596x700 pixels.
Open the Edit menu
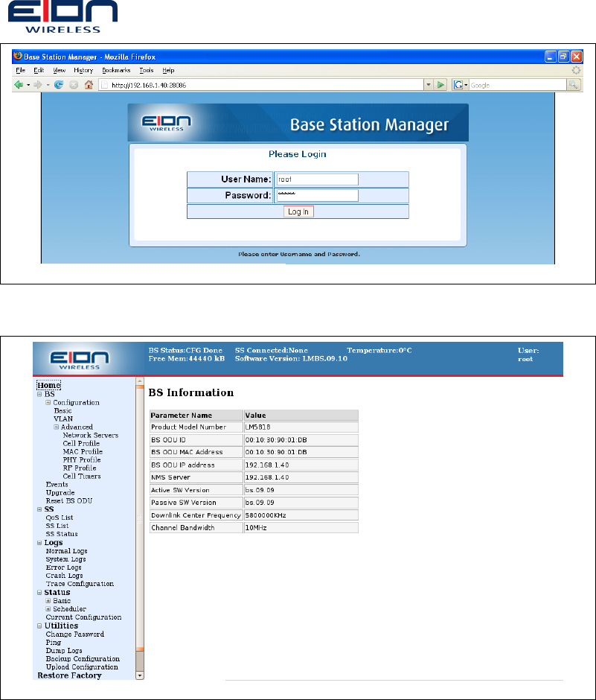pyautogui.click(x=39, y=70)
